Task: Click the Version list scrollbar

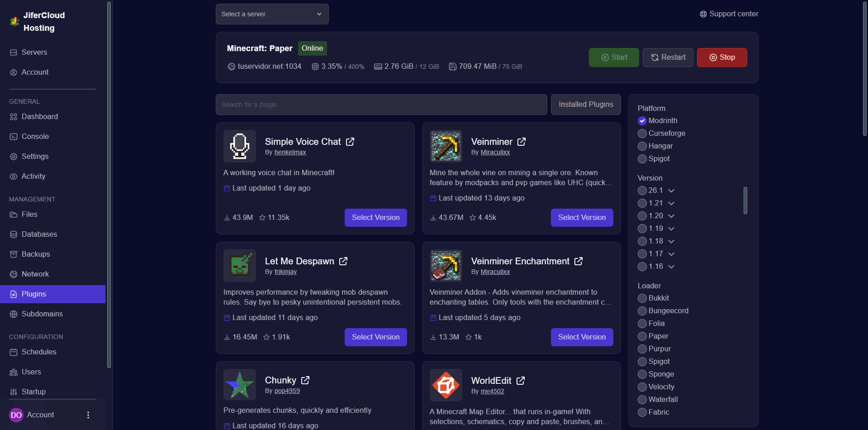Action: pyautogui.click(x=745, y=201)
